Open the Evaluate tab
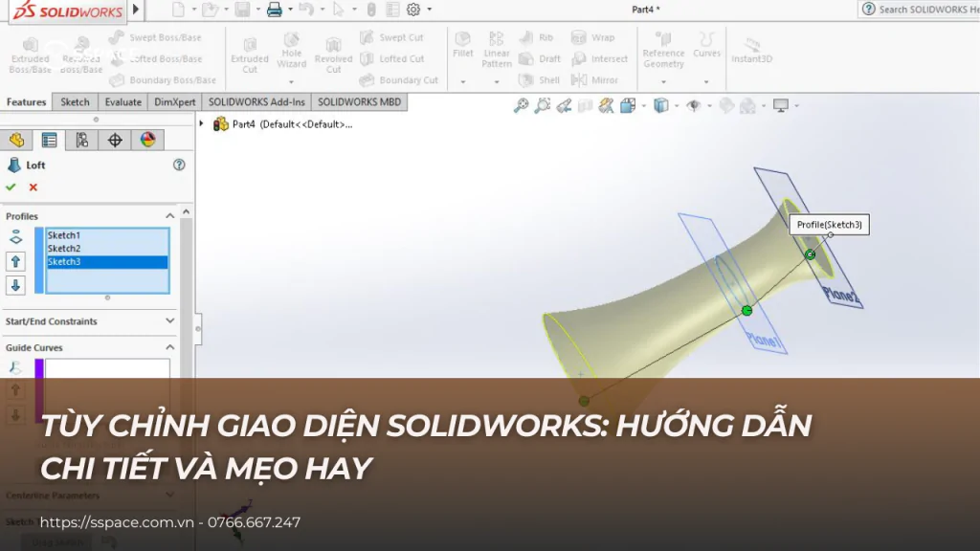 coord(123,101)
